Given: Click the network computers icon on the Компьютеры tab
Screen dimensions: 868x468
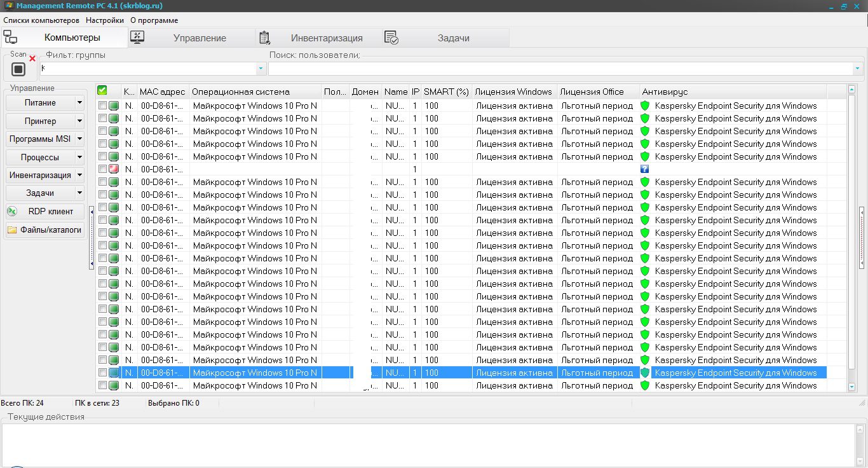Looking at the screenshot, I should [x=10, y=37].
